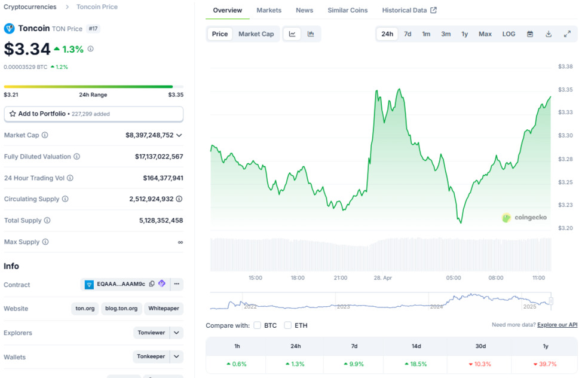
Task: Click external link icon on Historical Data
Action: [433, 10]
